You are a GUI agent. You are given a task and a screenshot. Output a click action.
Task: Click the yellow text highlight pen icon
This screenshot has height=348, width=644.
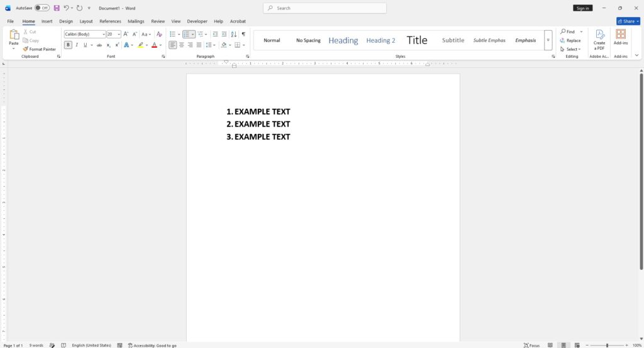click(140, 45)
